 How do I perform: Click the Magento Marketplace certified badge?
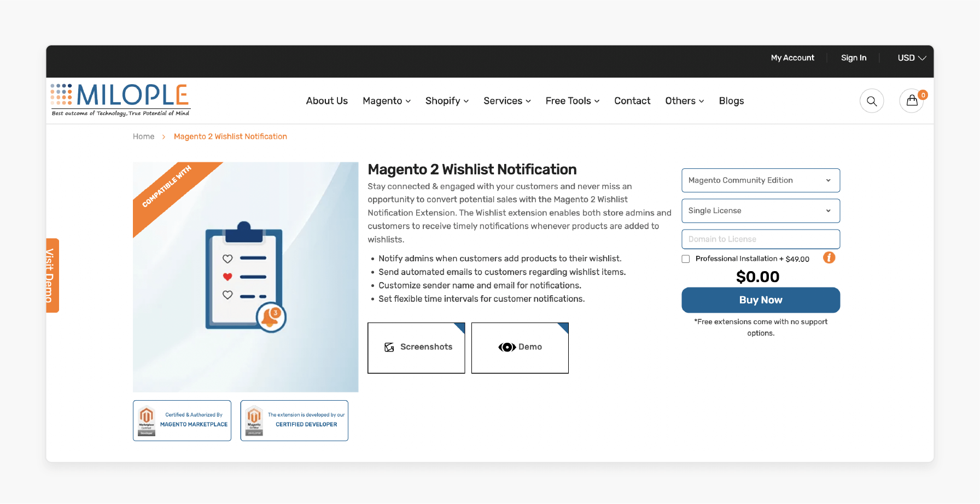pyautogui.click(x=182, y=420)
